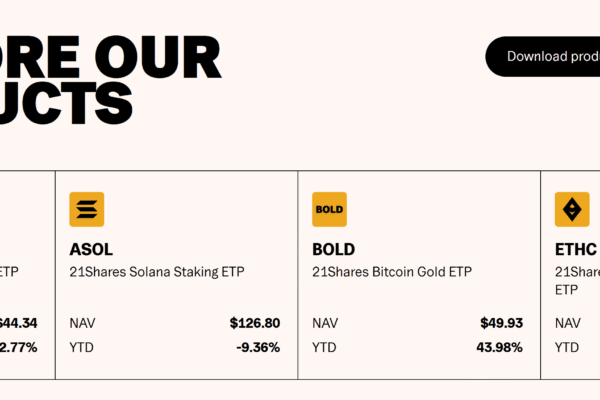Screen dimensions: 600x400
Task: Click the $44.34 value in leftmost card
Action: [18, 323]
